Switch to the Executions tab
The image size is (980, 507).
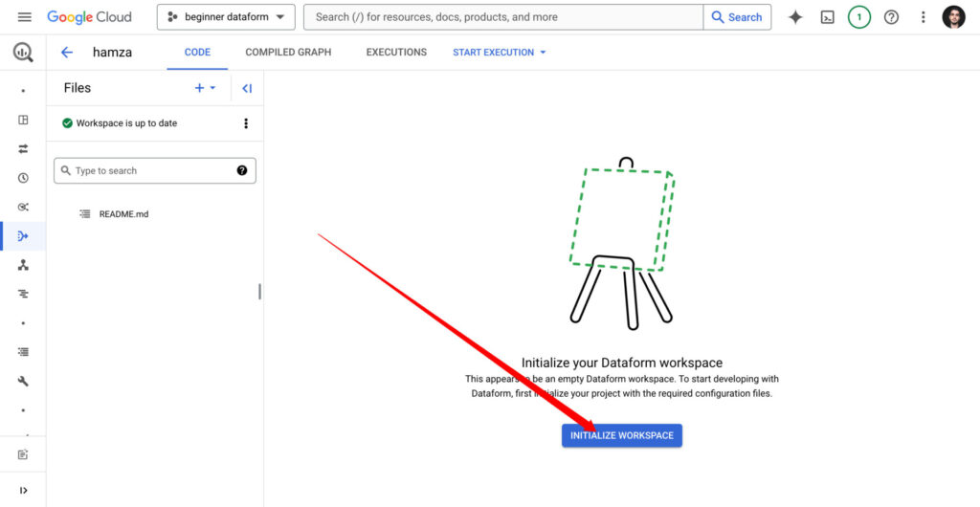[x=396, y=53]
